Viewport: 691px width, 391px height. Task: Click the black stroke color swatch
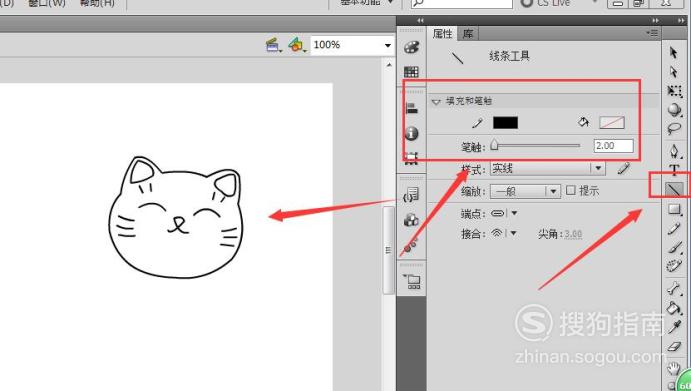(505, 123)
